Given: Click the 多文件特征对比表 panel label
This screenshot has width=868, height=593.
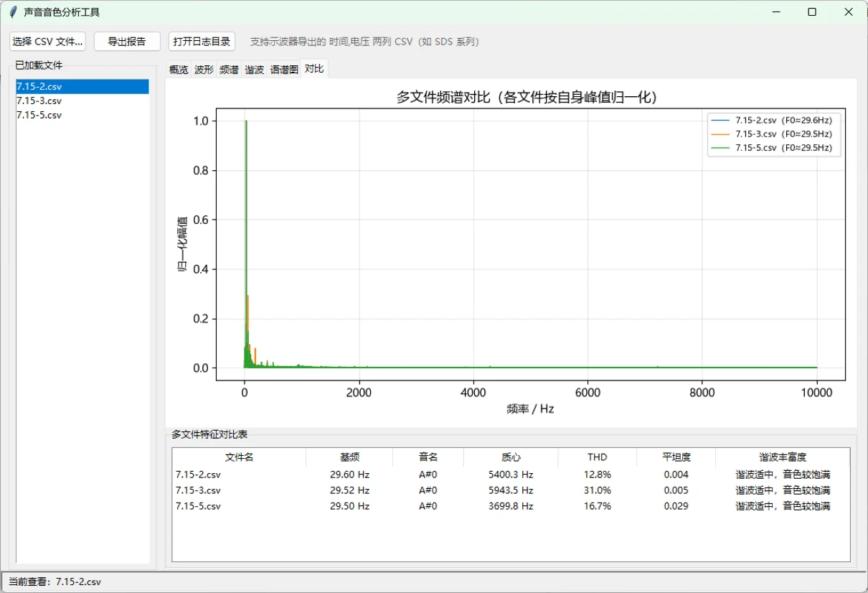Looking at the screenshot, I should coord(209,434).
